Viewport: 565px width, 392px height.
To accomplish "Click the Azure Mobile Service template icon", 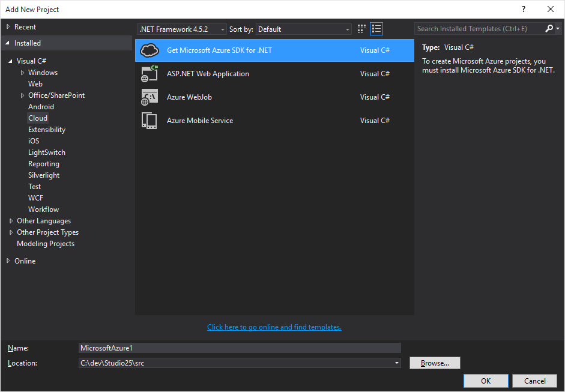I will coord(149,121).
